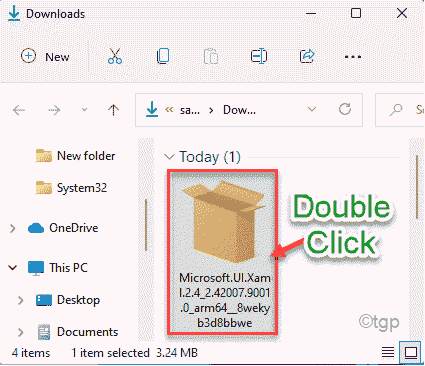Open New folder in navigation pane
Screen dimensions: 425x366
[76, 156]
